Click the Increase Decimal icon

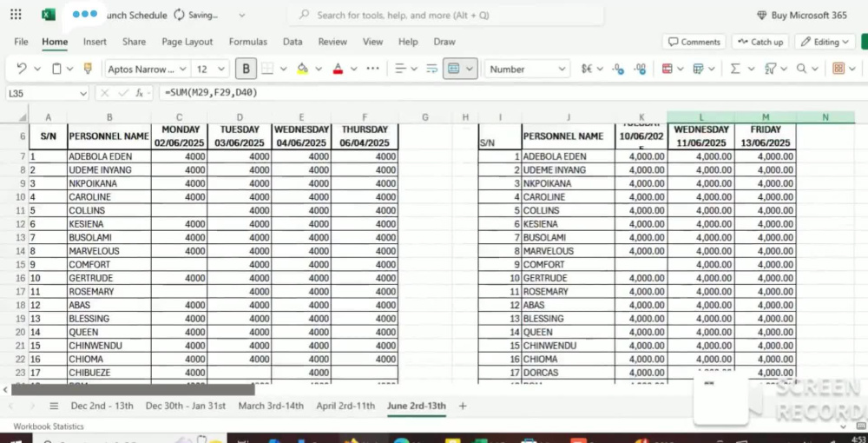pyautogui.click(x=640, y=69)
